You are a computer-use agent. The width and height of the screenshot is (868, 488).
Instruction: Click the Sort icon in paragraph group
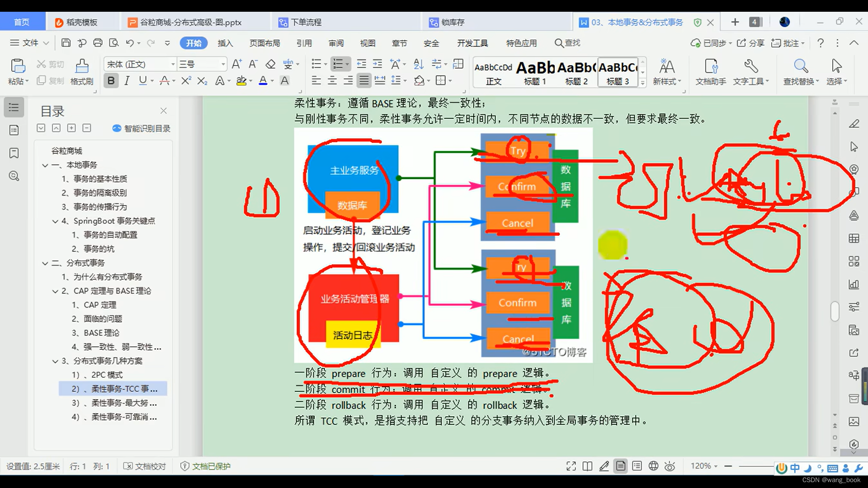419,64
